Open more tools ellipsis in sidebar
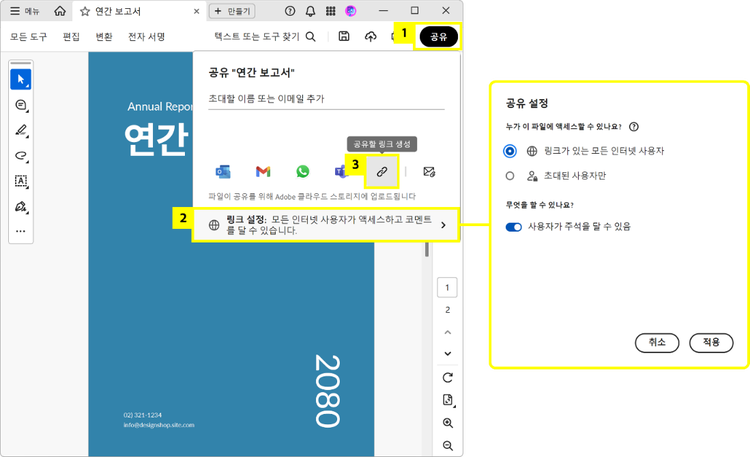This screenshot has width=750, height=457. click(21, 231)
